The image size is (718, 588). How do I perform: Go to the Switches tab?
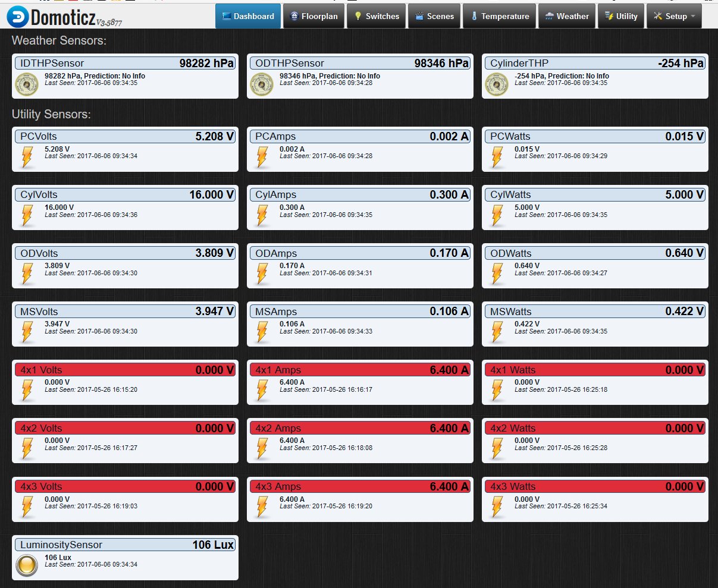click(377, 16)
